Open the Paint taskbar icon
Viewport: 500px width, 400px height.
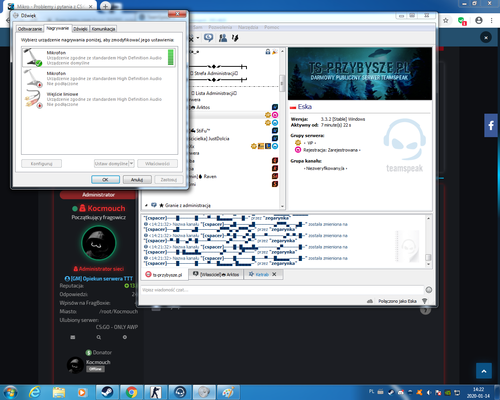pyautogui.click(x=228, y=392)
